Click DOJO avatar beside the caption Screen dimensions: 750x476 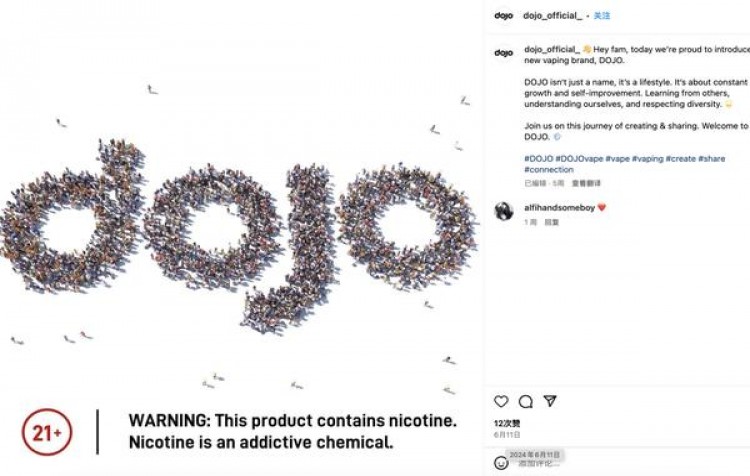click(x=503, y=52)
